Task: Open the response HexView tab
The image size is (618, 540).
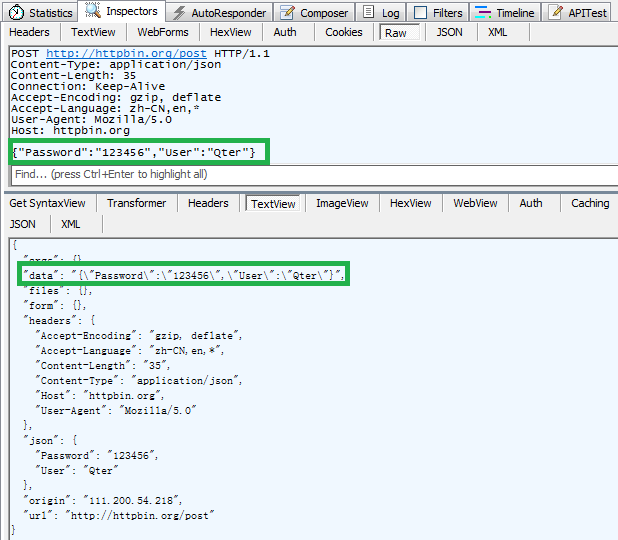Action: [x=411, y=203]
